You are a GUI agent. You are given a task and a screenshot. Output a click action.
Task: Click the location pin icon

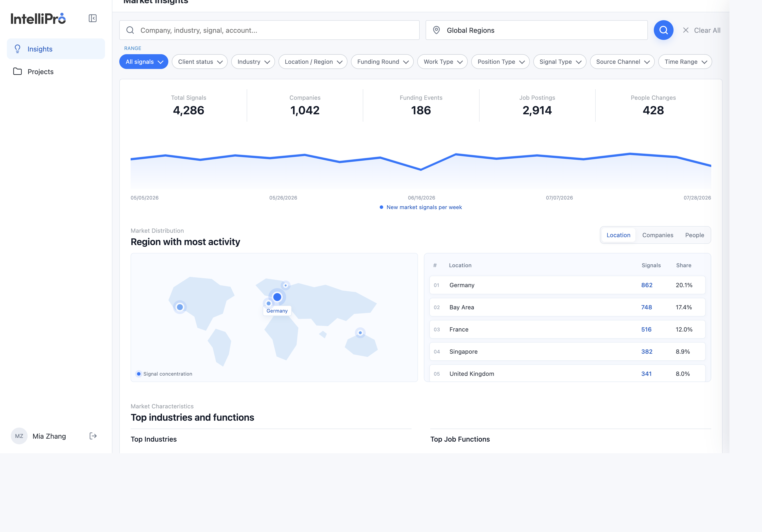[436, 30]
